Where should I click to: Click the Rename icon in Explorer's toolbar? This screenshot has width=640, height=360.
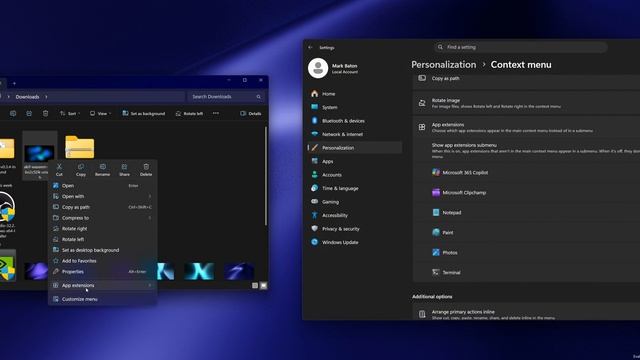(x=13, y=113)
